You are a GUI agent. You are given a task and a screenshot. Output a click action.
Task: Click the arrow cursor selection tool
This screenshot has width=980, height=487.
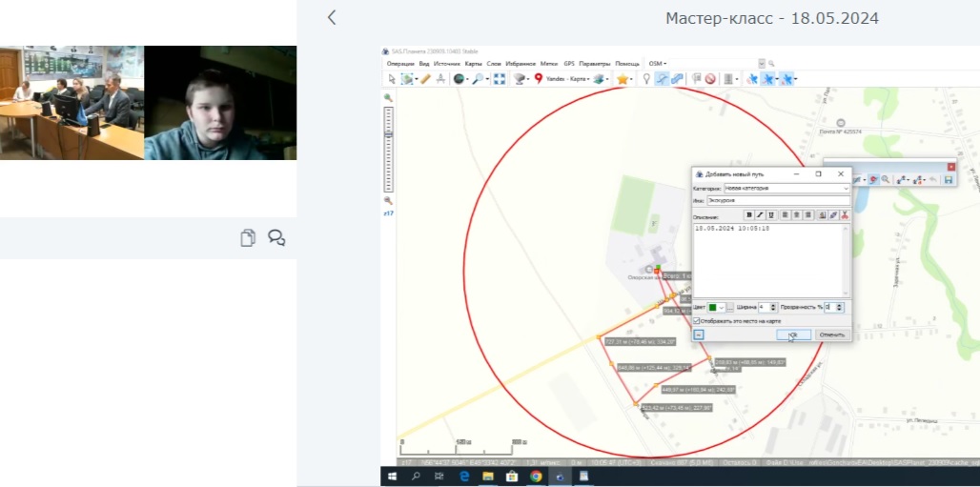pyautogui.click(x=391, y=79)
